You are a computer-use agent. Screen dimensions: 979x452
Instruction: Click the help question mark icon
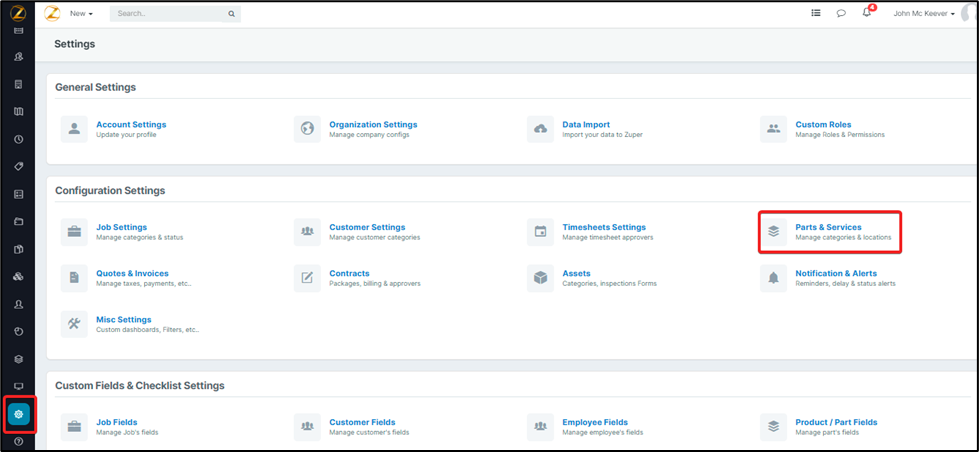[x=18, y=441]
